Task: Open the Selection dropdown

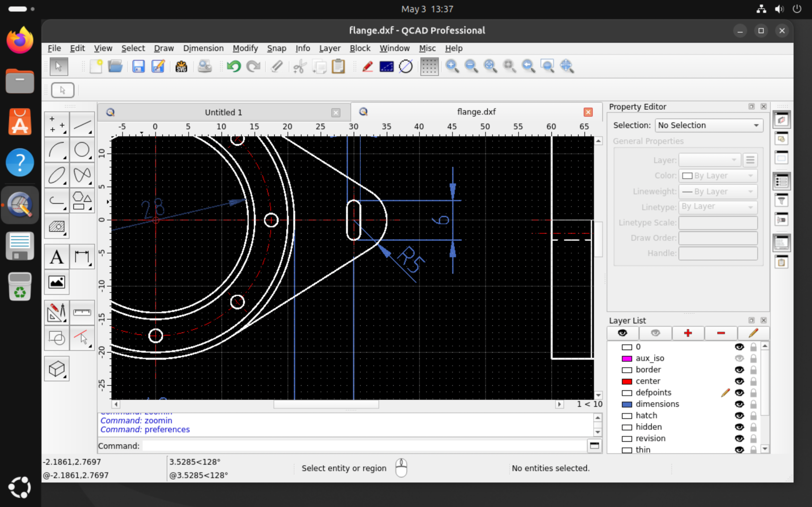Action: 709,125
